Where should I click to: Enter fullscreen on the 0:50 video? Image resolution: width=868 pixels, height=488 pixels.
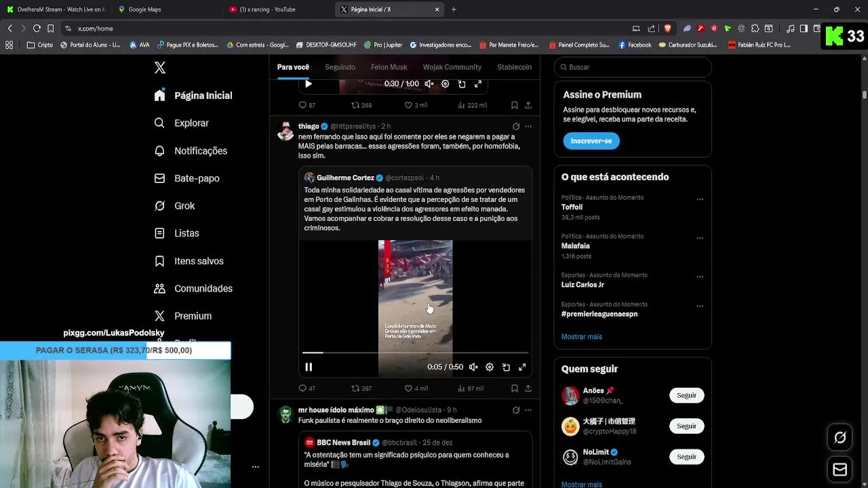[522, 367]
